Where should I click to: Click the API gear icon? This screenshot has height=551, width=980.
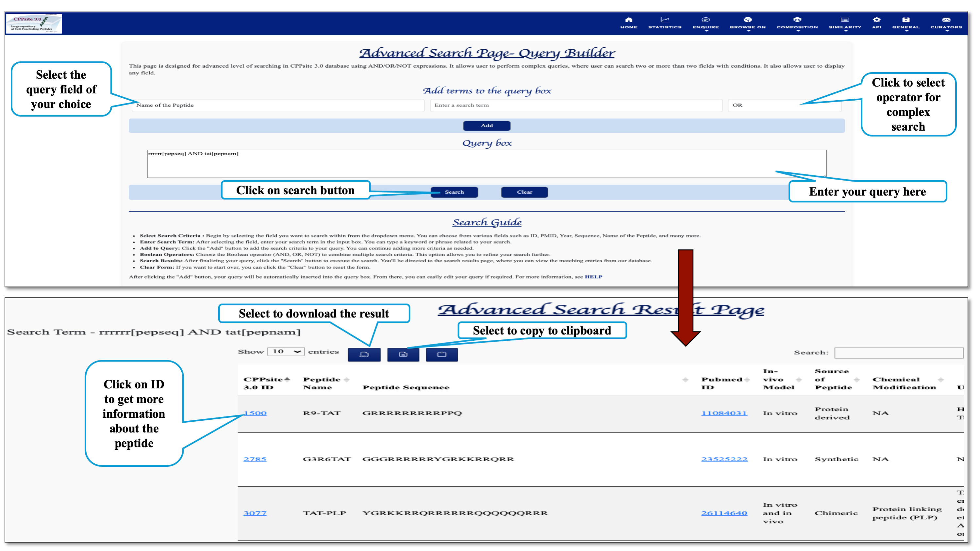coord(876,20)
